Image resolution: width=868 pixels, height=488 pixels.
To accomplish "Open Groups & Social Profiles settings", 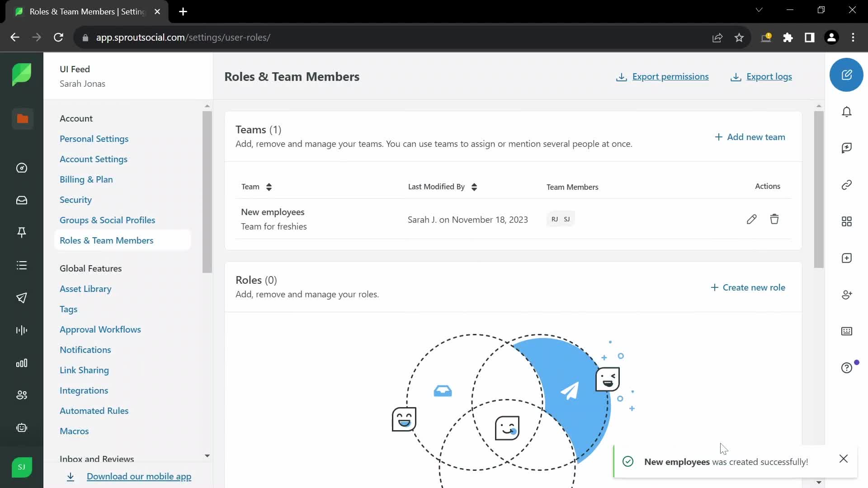I will [107, 220].
